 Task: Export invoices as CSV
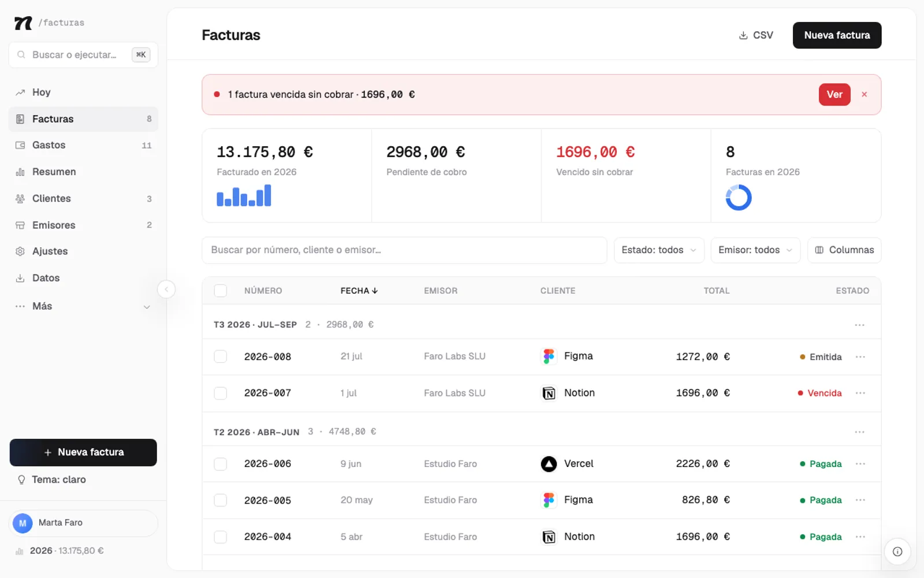tap(756, 35)
